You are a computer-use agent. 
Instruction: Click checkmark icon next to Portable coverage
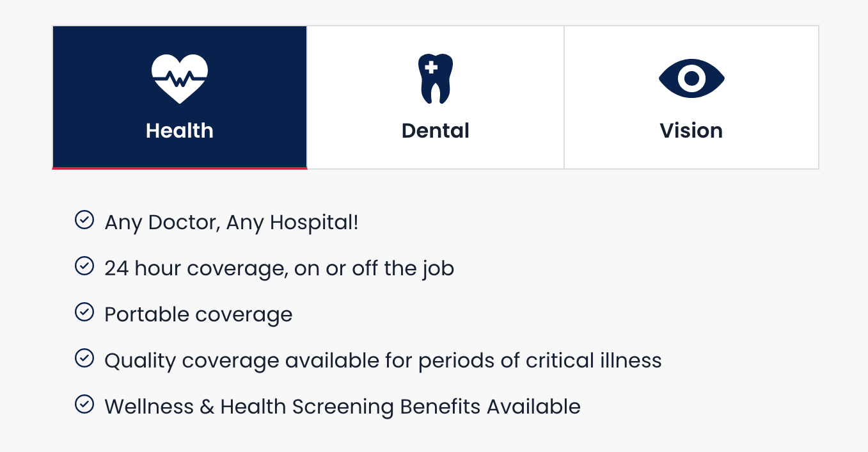coord(84,312)
